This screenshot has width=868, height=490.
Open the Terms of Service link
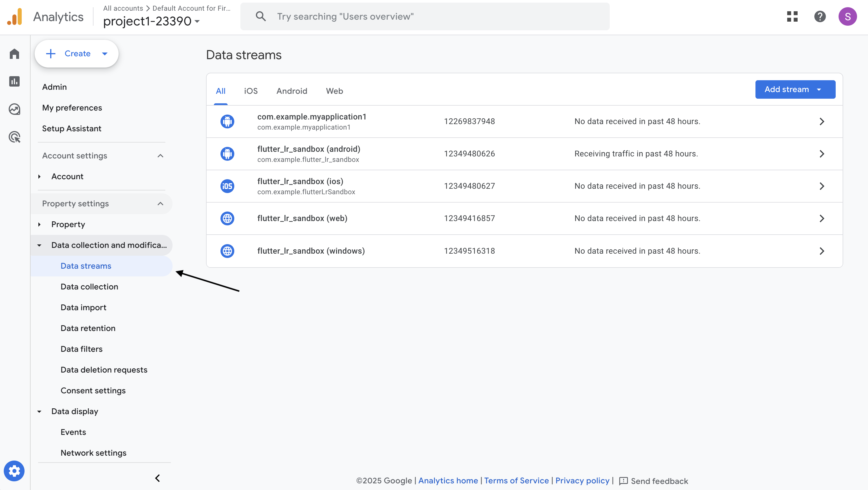[517, 480]
